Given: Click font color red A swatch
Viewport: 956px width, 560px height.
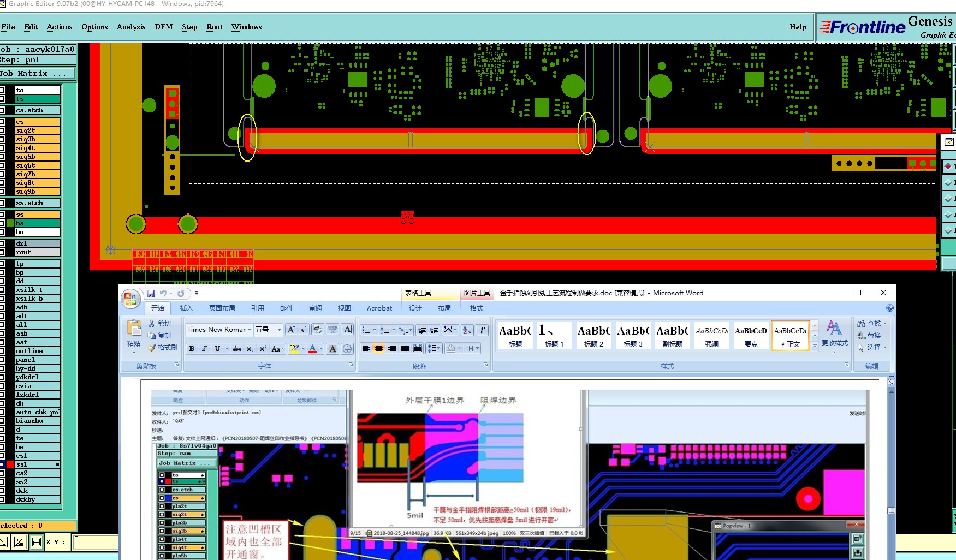Looking at the screenshot, I should pyautogui.click(x=312, y=349).
